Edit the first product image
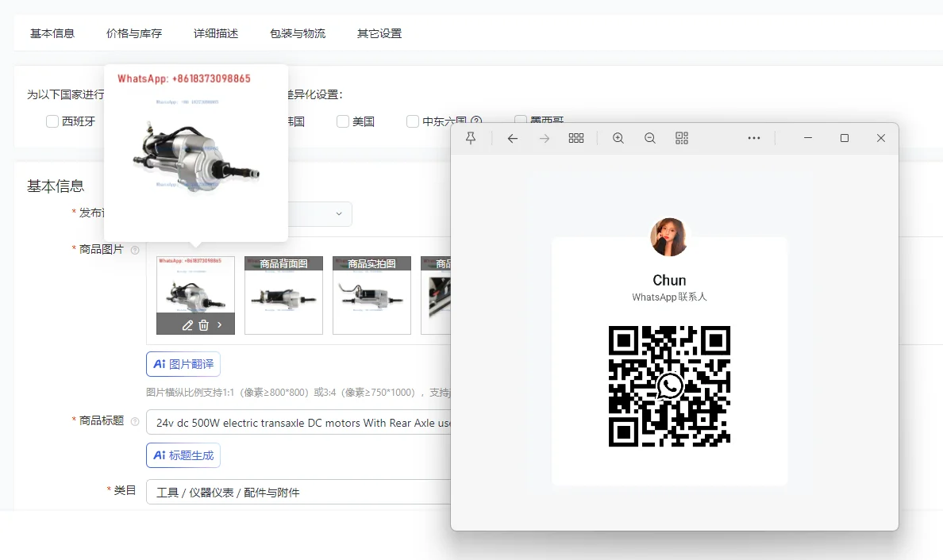Screen dimensions: 943x560 pos(187,324)
